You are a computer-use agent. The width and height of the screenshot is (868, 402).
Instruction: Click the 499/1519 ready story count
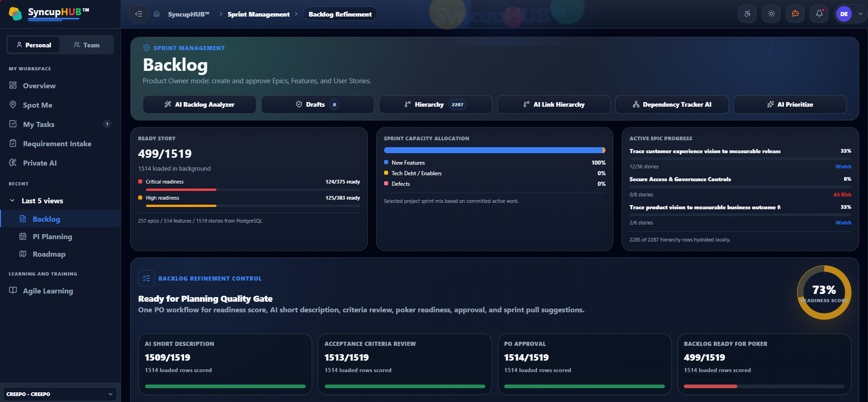pyautogui.click(x=165, y=154)
